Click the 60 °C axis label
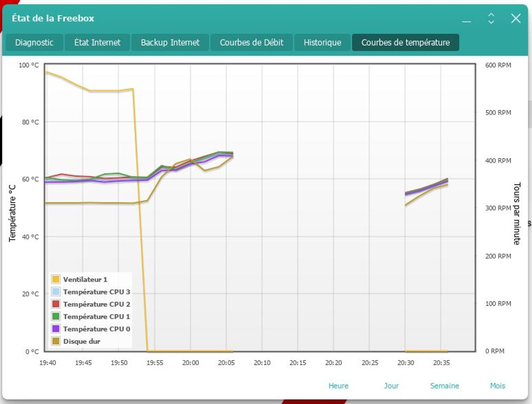 (x=30, y=179)
